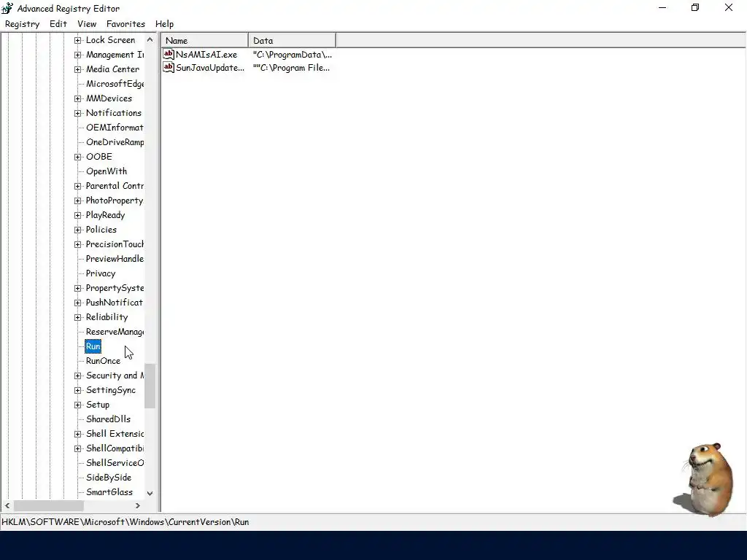The image size is (747, 560).
Task: Expand the Lock Screen key
Action: [77, 41]
